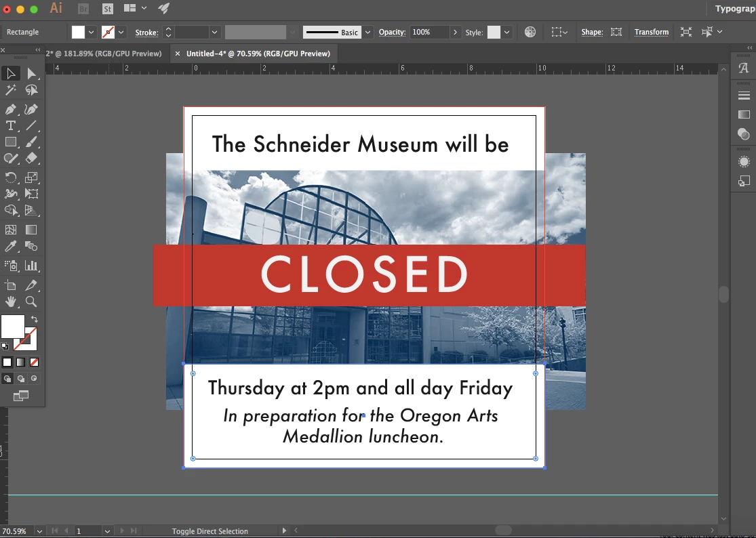Choose the Lasso tool
The image size is (756, 538).
tap(31, 90)
